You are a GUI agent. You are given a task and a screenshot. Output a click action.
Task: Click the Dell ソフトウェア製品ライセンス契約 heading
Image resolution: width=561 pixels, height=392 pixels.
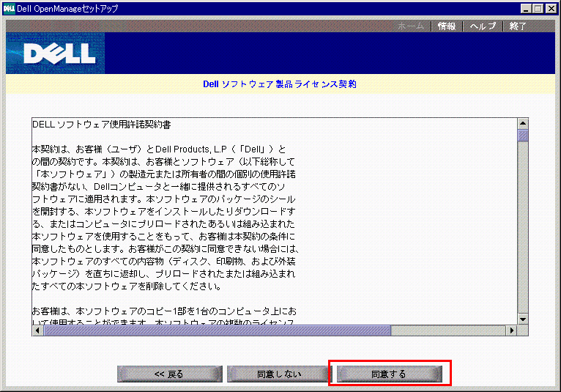(x=280, y=84)
